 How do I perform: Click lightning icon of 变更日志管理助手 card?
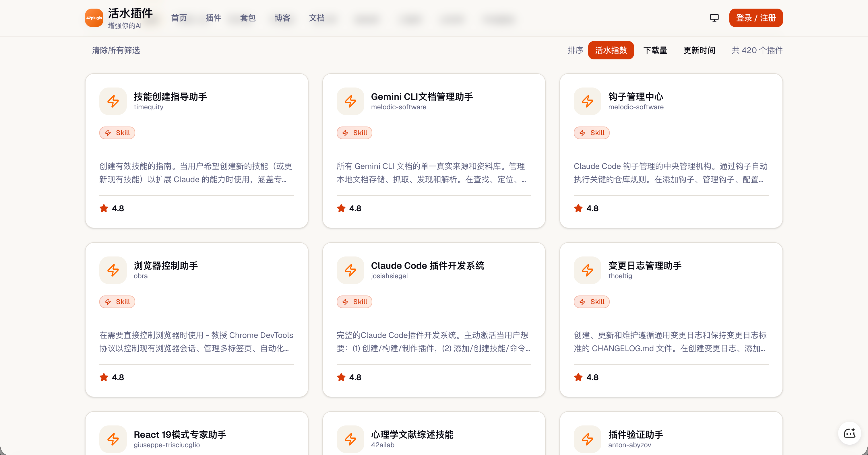(x=587, y=271)
